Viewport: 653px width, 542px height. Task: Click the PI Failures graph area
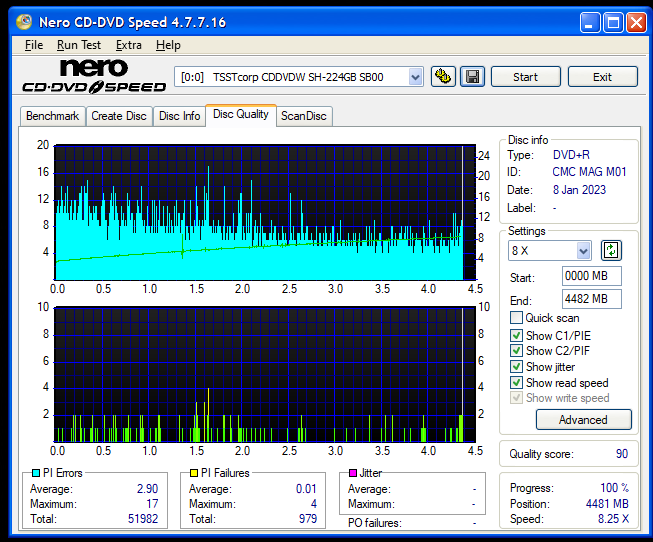coord(265,375)
